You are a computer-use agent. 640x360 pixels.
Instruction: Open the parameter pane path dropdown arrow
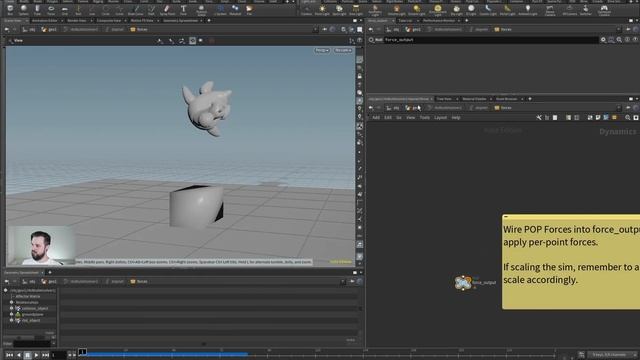[619, 29]
